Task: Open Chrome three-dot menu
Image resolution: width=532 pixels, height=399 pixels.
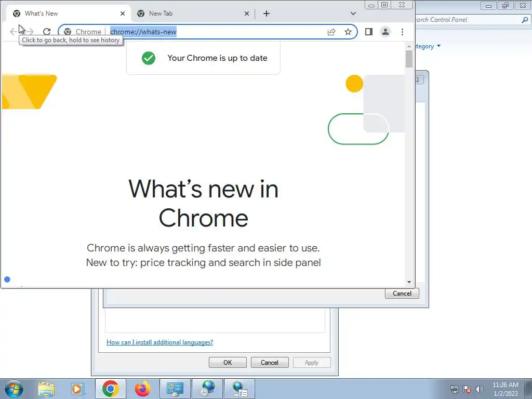Action: pyautogui.click(x=403, y=32)
